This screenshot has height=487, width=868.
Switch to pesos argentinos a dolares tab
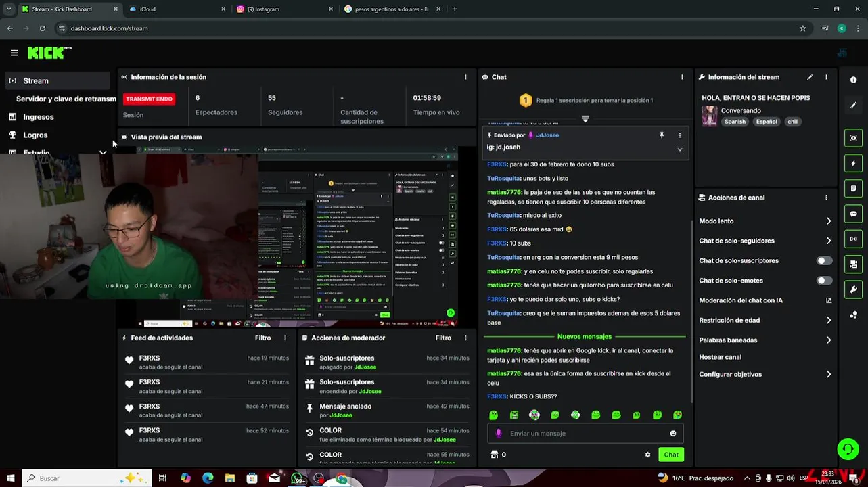click(392, 9)
